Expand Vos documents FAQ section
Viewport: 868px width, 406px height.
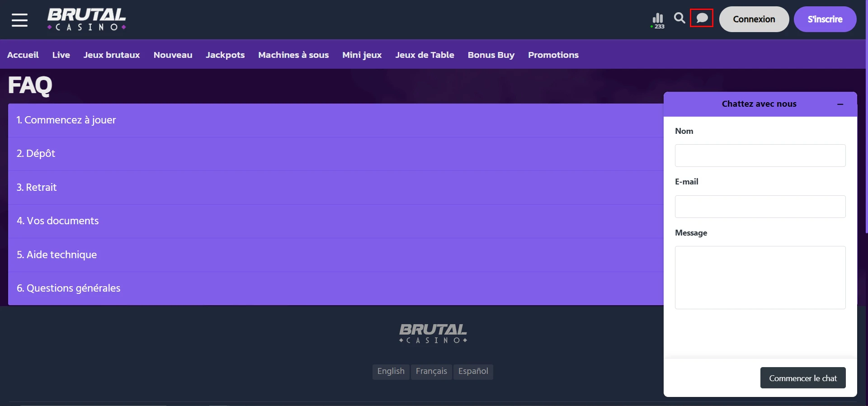335,221
